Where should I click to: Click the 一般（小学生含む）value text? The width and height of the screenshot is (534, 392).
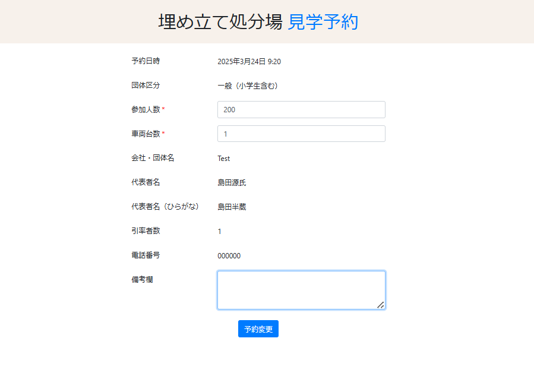pos(248,86)
